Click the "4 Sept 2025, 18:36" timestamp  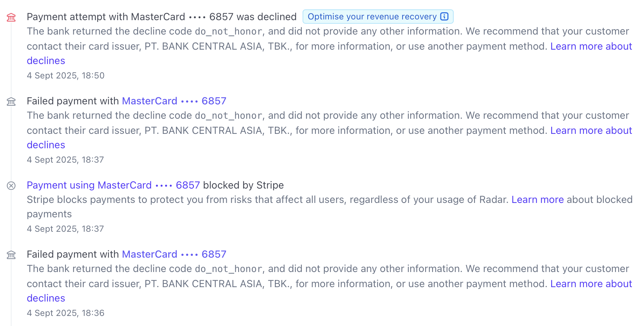coord(65,313)
